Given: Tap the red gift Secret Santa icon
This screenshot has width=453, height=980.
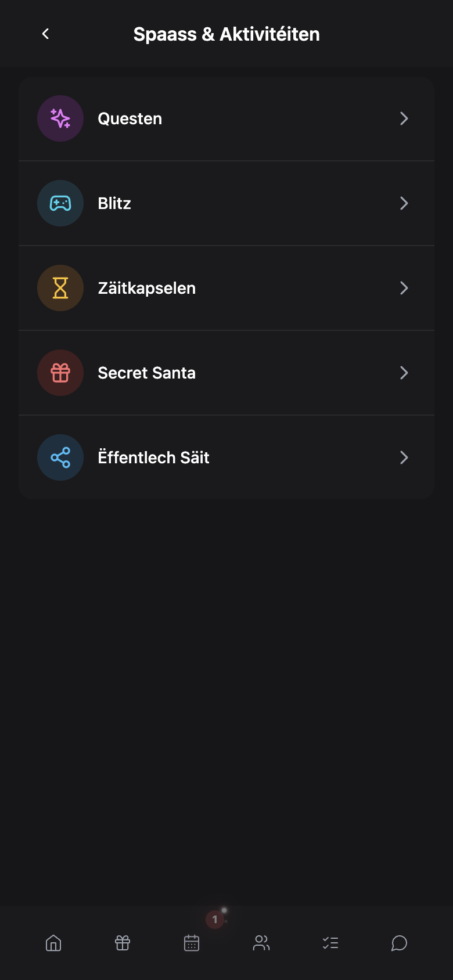Looking at the screenshot, I should [60, 373].
